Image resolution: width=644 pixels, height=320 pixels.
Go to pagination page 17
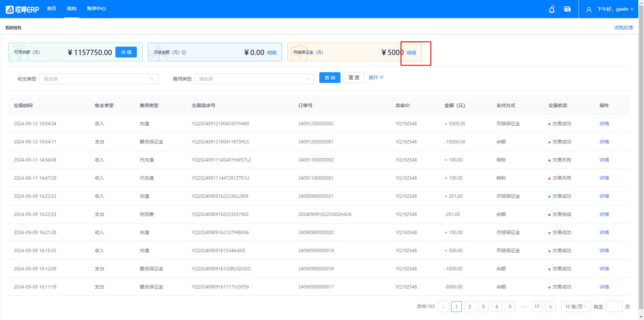click(x=537, y=307)
